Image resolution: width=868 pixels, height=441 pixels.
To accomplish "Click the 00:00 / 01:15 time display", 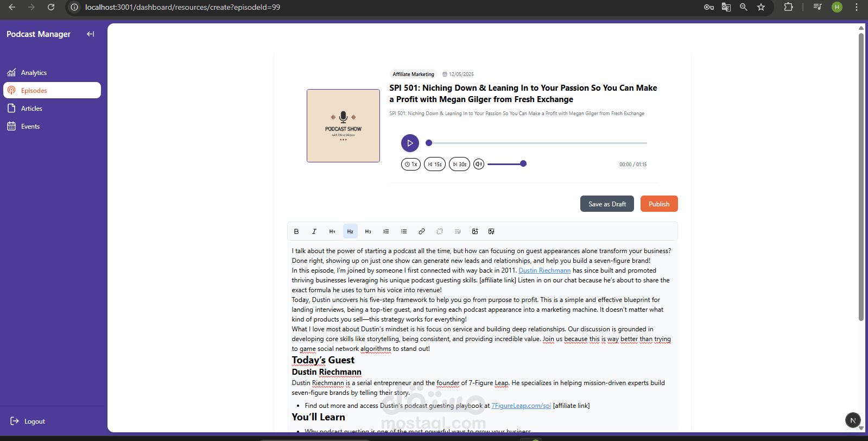I will (633, 165).
